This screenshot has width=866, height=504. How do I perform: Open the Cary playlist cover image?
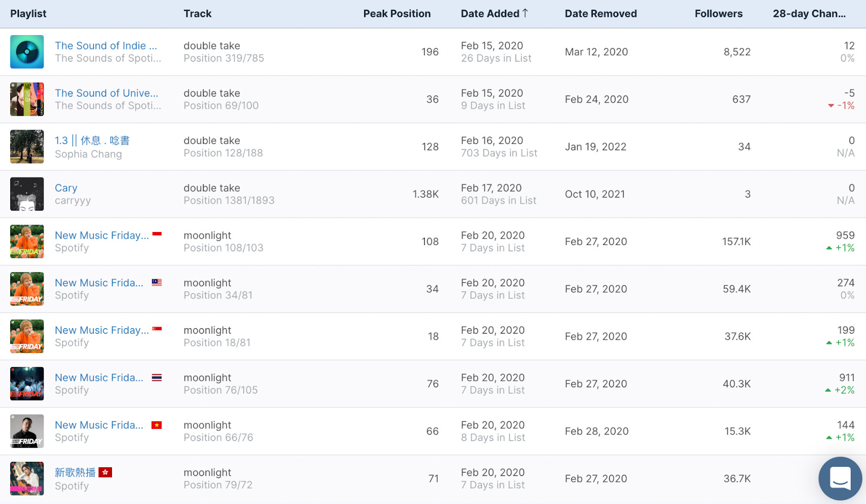27,194
